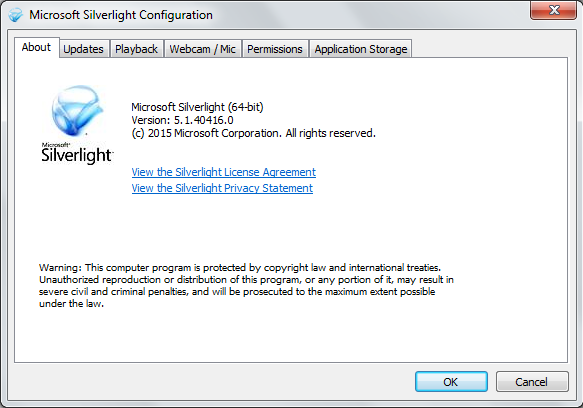The image size is (583, 408).
Task: Click the Microsoft Silverlight Configuration window title
Action: click(121, 15)
